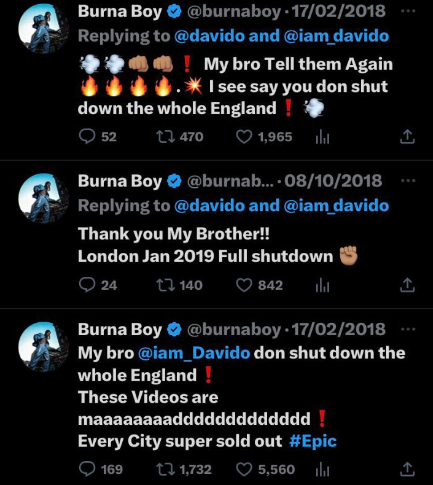The height and width of the screenshot is (485, 433).
Task: Open the #Epic hashtag
Action: [313, 441]
